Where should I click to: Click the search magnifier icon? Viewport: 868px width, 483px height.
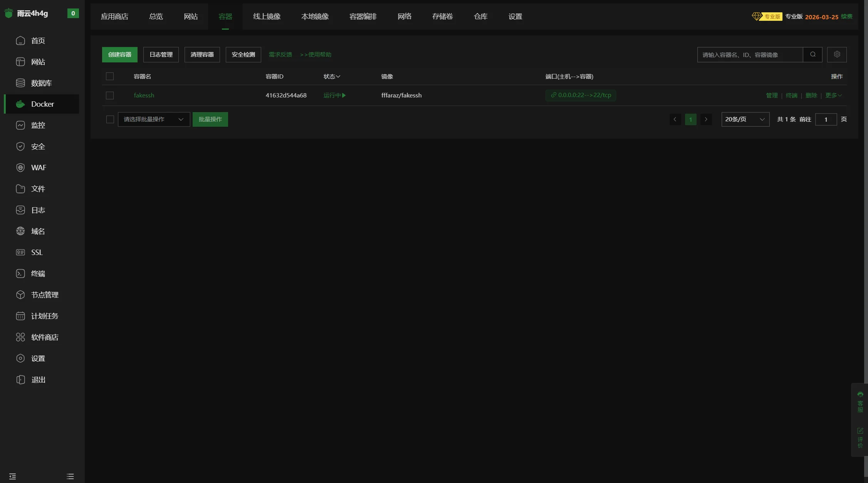tap(813, 55)
